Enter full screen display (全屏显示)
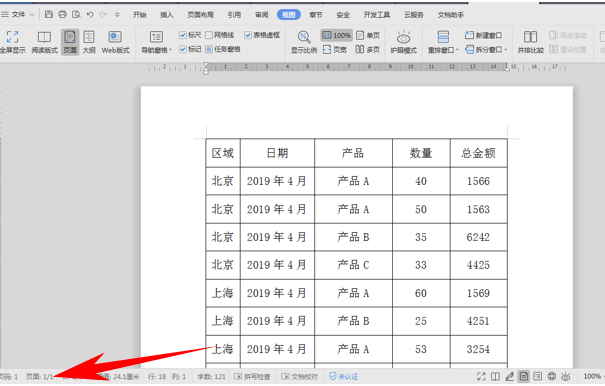This screenshot has height=386, width=605. point(12,42)
